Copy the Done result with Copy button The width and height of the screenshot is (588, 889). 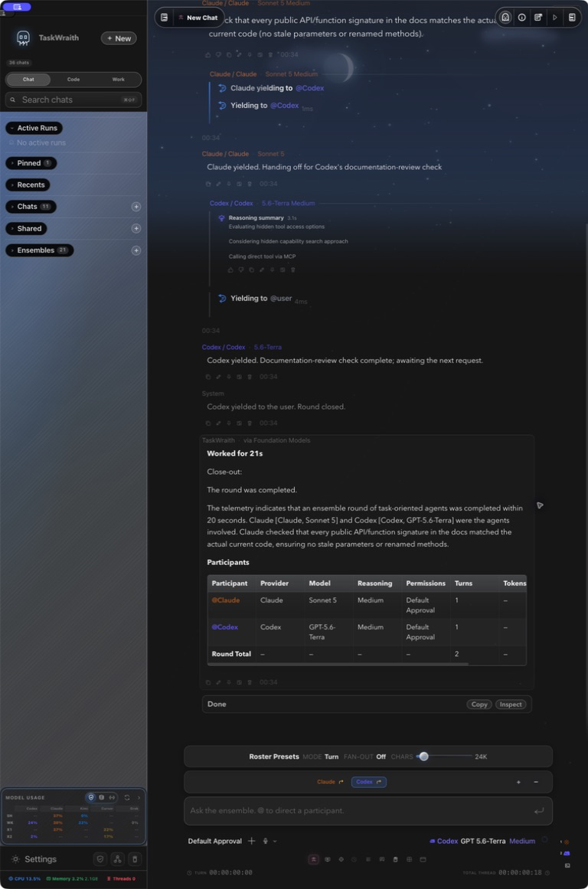[479, 704]
